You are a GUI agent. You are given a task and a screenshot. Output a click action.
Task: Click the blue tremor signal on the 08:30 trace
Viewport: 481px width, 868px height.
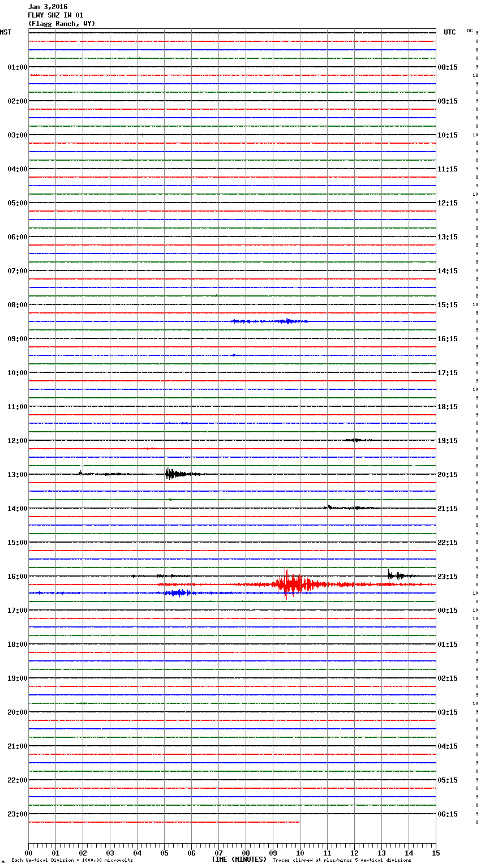pyautogui.click(x=270, y=321)
